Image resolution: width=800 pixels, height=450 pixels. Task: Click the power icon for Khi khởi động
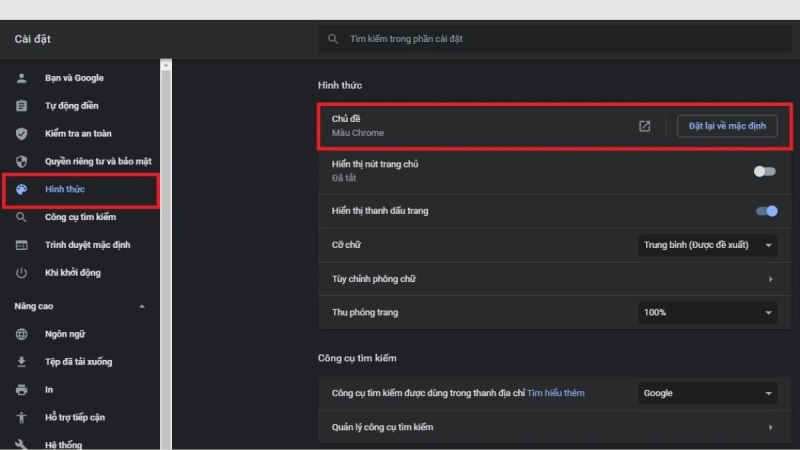pos(22,273)
